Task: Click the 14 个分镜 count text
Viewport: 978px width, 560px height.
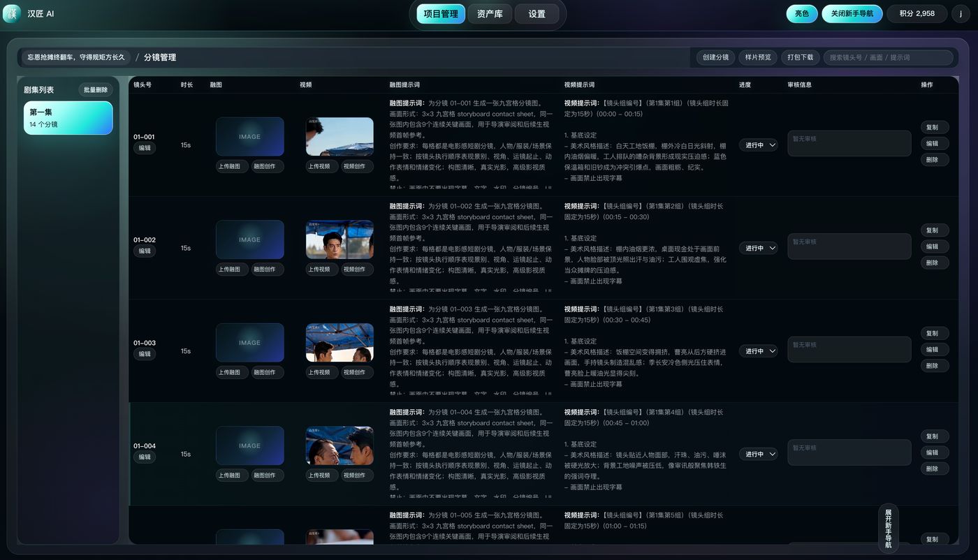Action: [x=43, y=124]
